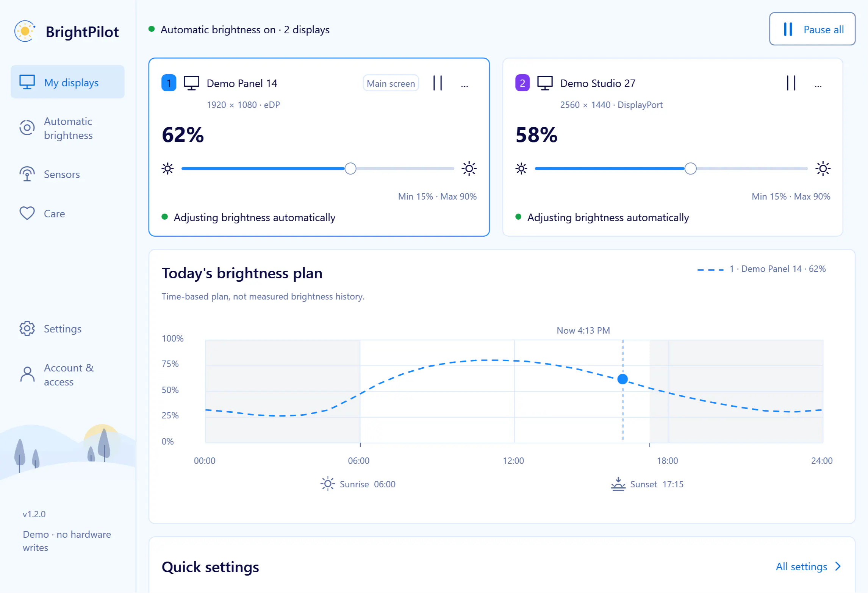The width and height of the screenshot is (868, 593).
Task: Pause all displays
Action: click(812, 29)
